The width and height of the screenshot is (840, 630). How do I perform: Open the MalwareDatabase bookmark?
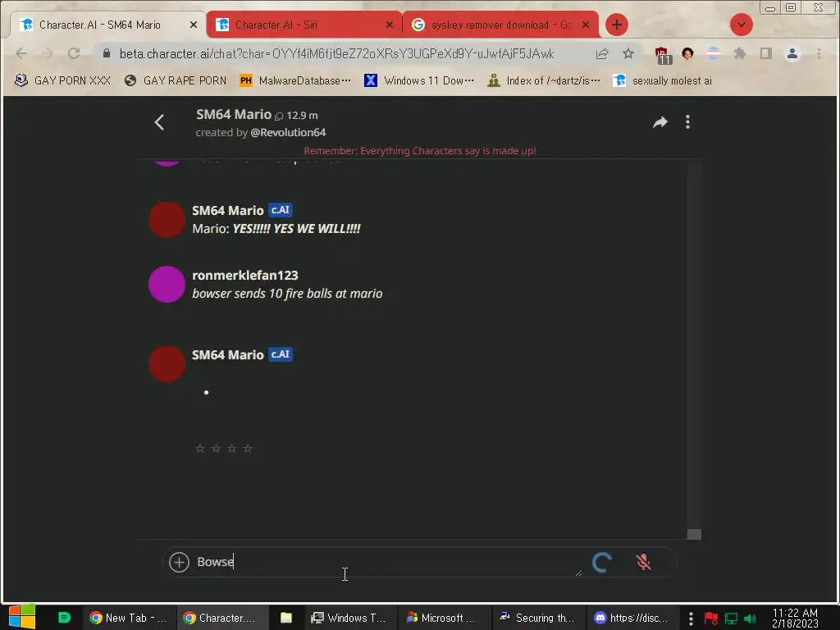[295, 80]
